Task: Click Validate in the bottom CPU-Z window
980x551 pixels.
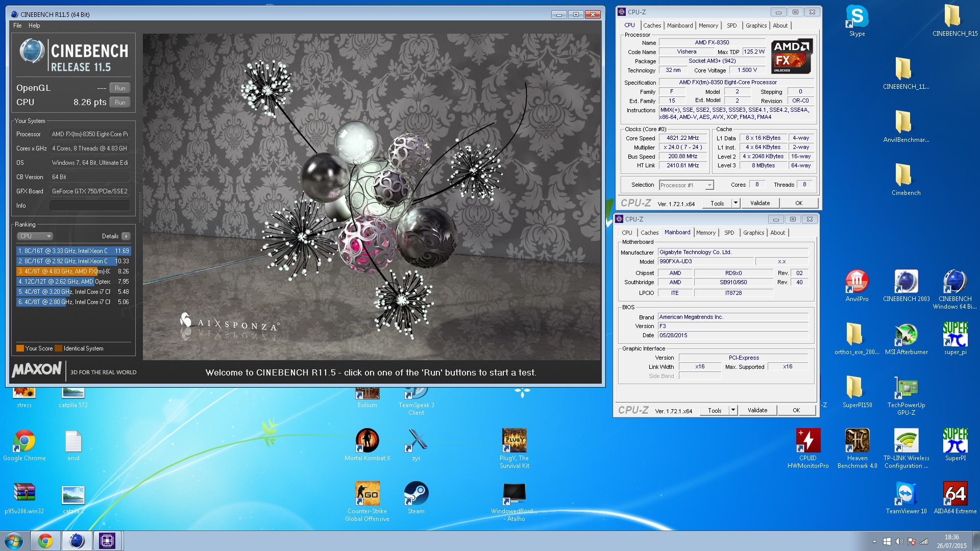Action: point(757,410)
